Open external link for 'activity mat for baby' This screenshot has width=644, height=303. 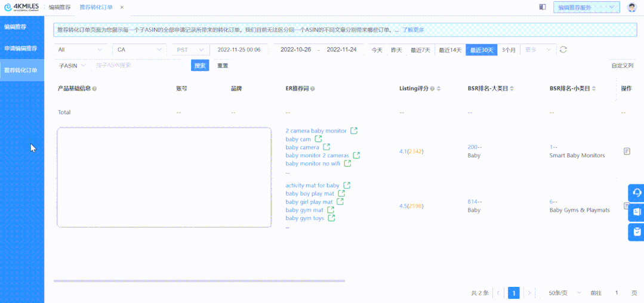click(347, 185)
